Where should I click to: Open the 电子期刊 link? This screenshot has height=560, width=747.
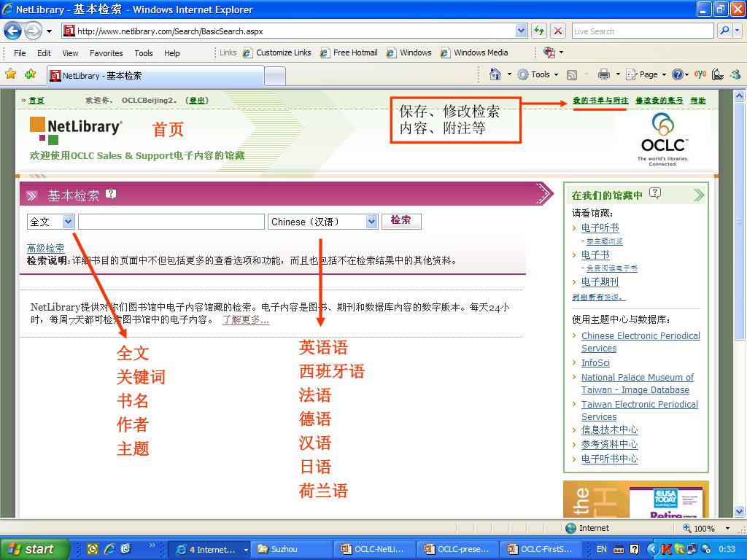click(x=600, y=282)
